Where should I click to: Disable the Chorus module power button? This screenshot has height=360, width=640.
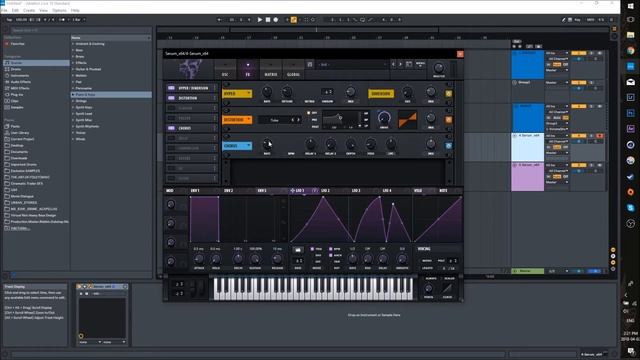448,146
